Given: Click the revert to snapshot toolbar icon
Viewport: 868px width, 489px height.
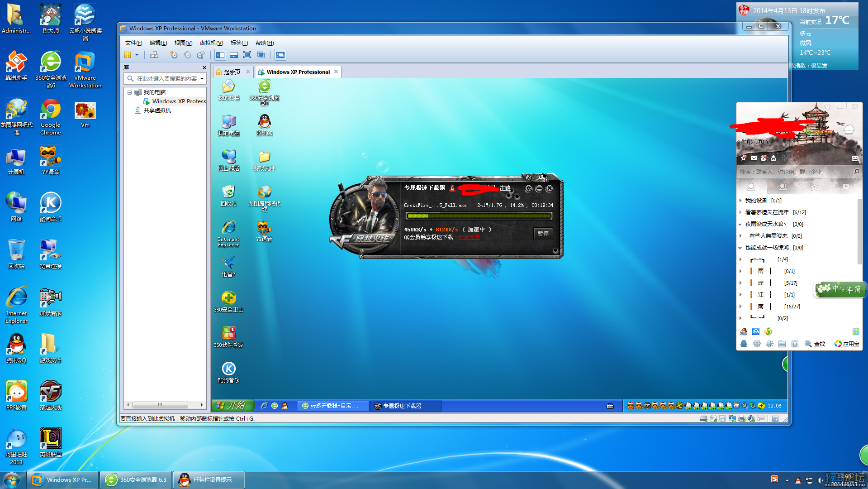Looking at the screenshot, I should coord(187,55).
